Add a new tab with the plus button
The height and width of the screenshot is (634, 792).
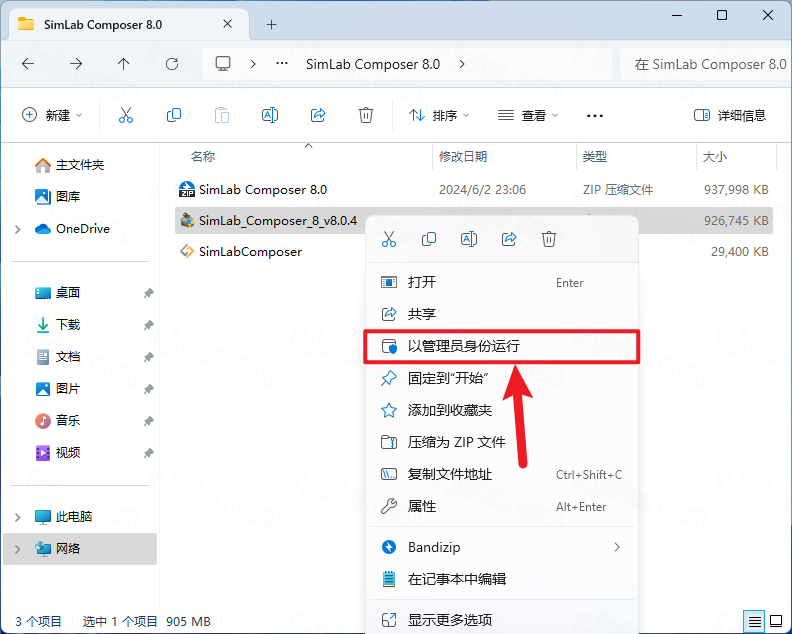272,24
